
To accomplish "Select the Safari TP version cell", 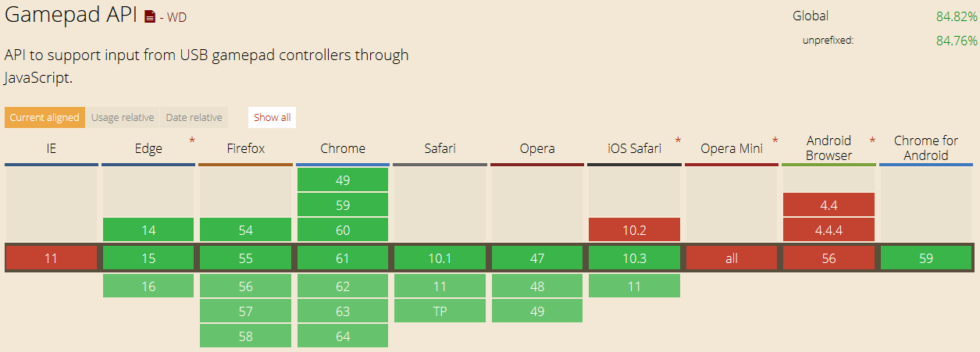I will (440, 311).
